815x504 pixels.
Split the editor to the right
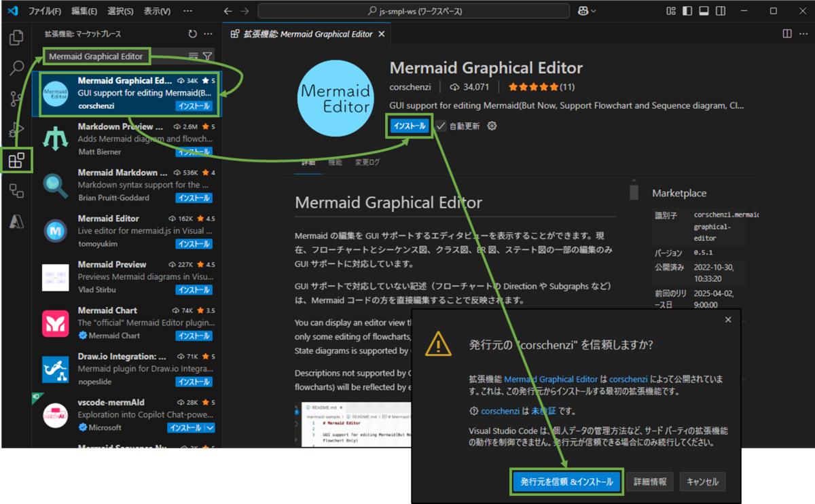787,33
